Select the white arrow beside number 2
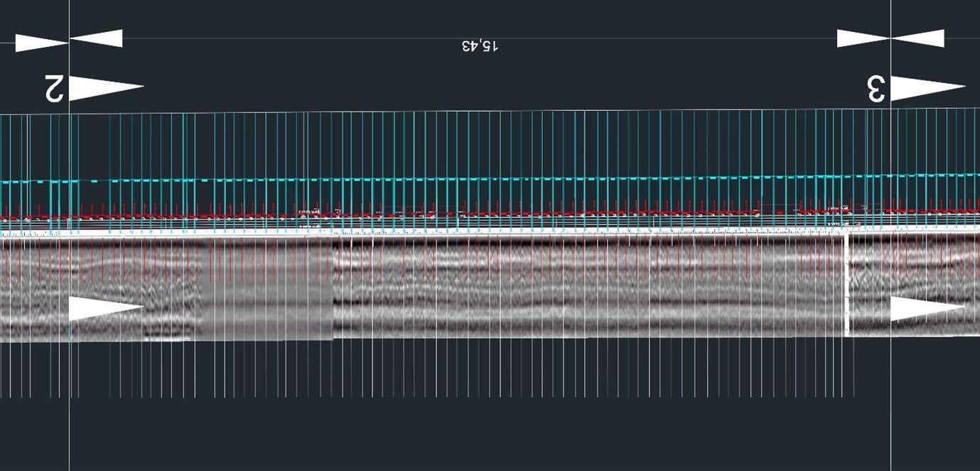The height and width of the screenshot is (471, 980). click(x=107, y=88)
